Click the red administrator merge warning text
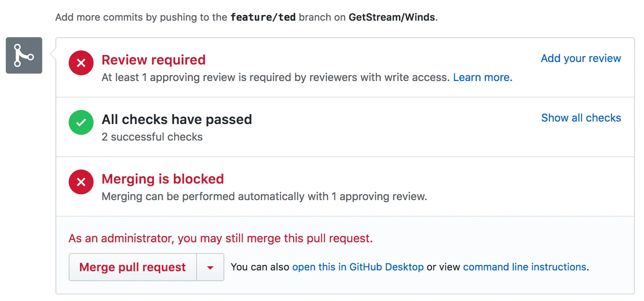Viewport: 644px width, 301px height. 221,239
